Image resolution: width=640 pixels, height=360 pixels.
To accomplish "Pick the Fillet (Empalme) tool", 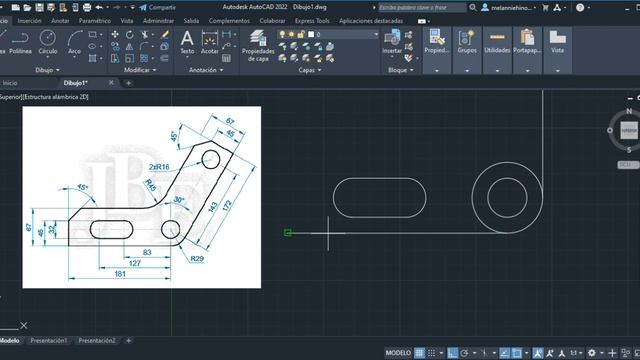I will pos(144,47).
